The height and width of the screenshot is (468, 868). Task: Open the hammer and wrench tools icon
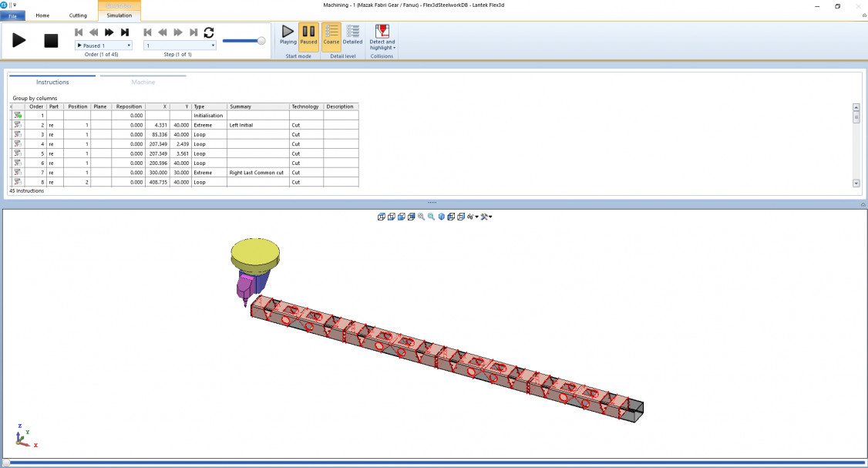pos(486,217)
